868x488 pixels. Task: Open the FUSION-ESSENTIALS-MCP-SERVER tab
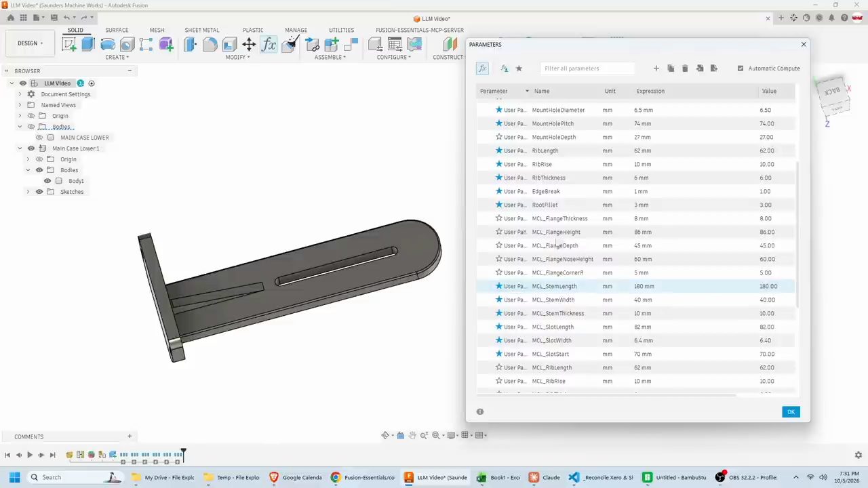[x=420, y=30]
